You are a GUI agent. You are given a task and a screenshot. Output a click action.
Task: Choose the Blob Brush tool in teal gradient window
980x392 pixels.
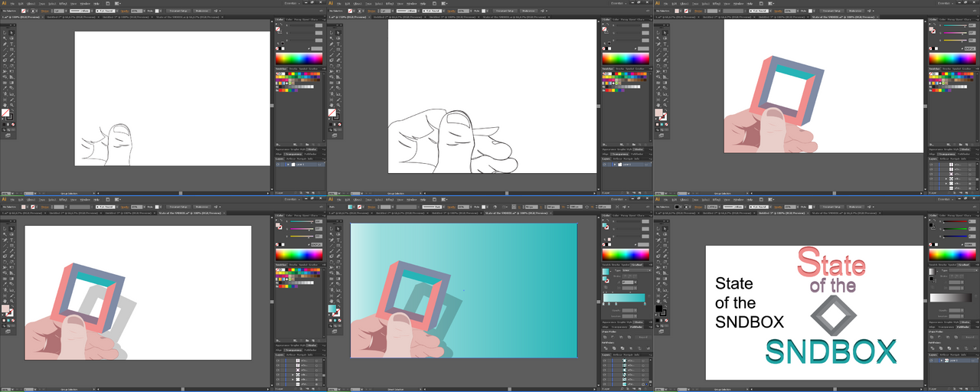click(332, 256)
